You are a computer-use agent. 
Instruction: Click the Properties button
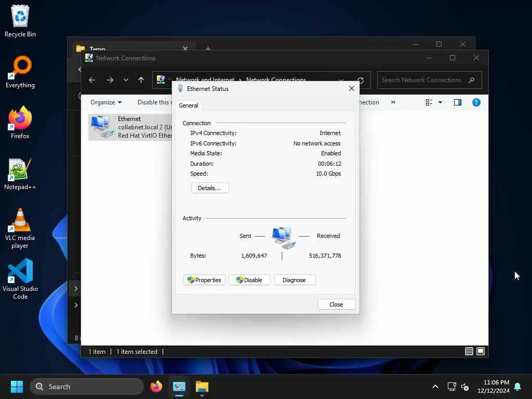pyautogui.click(x=204, y=280)
